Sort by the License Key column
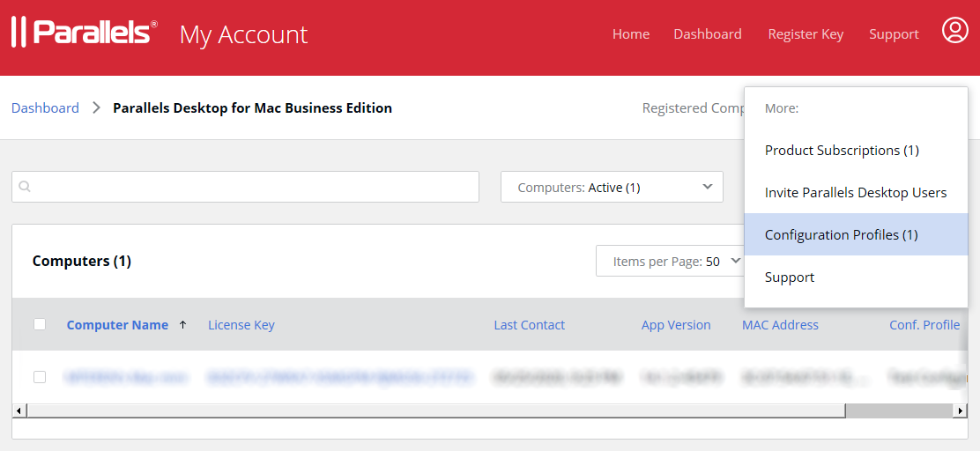The width and height of the screenshot is (980, 451). click(241, 325)
